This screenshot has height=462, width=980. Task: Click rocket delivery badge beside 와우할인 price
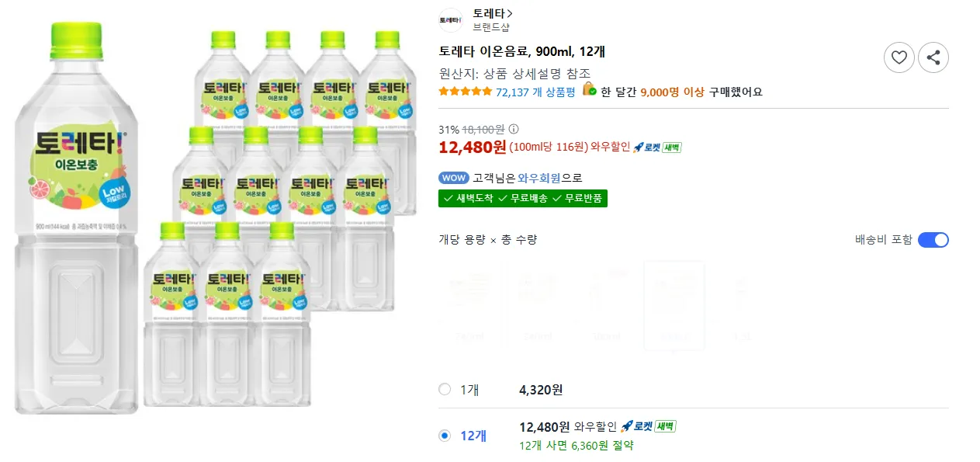click(657, 148)
